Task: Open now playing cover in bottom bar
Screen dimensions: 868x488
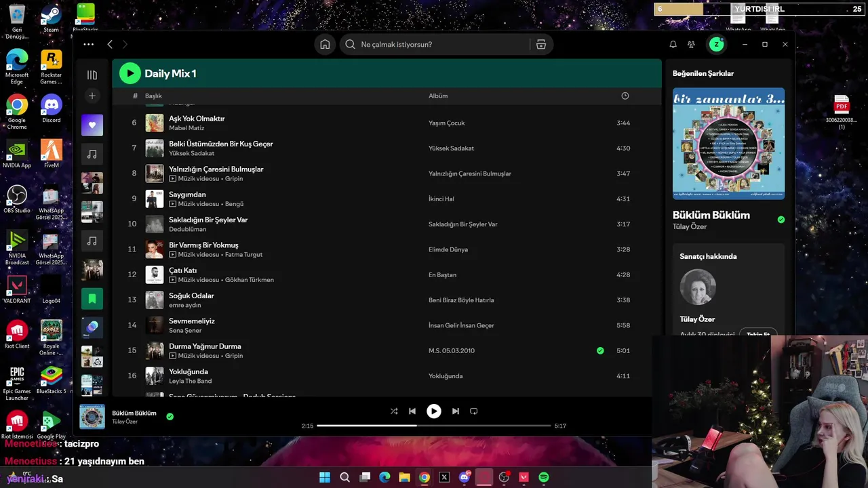Action: (x=92, y=417)
